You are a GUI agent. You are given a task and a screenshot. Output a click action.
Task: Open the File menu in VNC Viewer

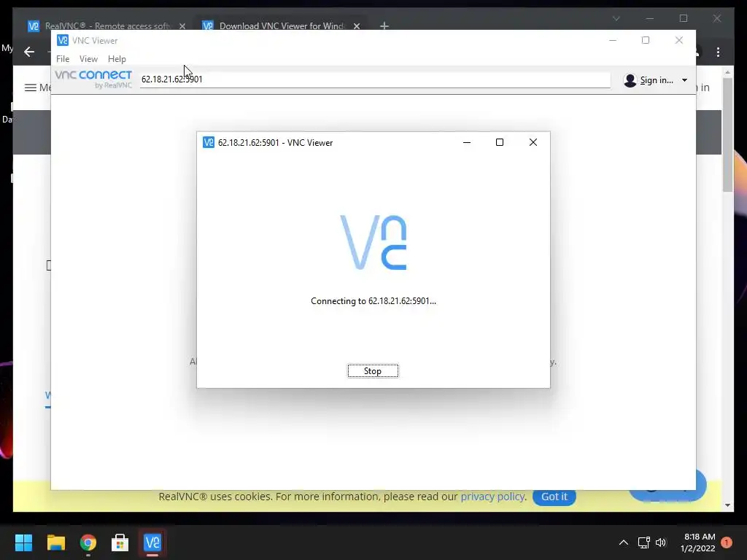(63, 58)
